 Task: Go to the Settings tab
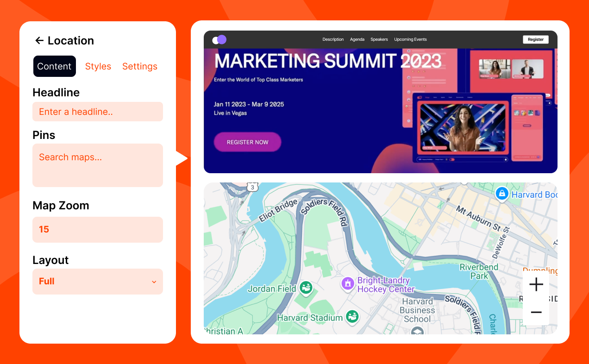pyautogui.click(x=140, y=66)
